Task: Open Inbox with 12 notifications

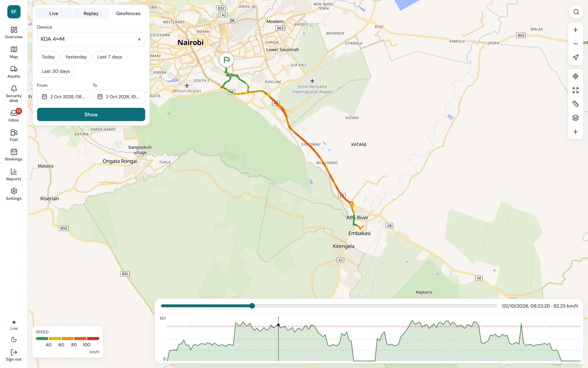Action: coord(14,116)
